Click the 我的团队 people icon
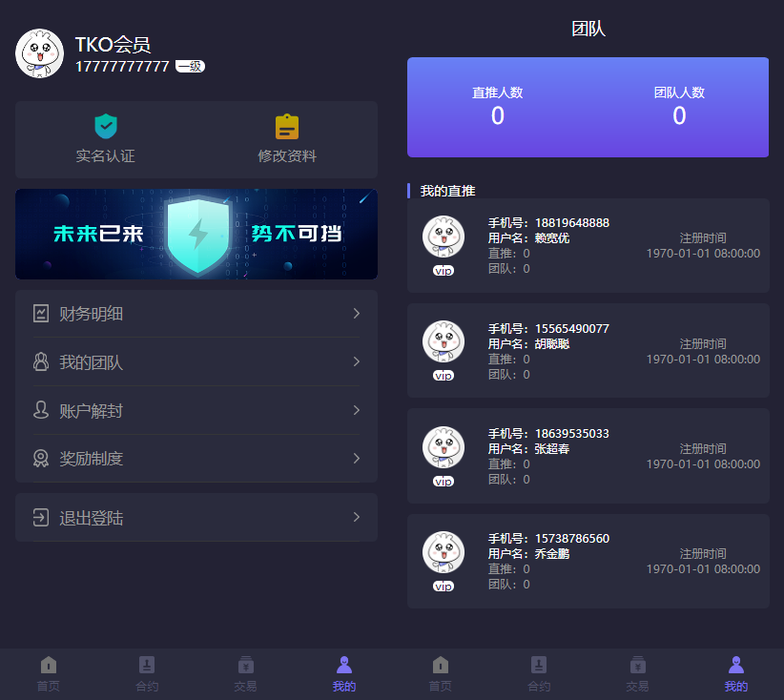This screenshot has width=784, height=700. 41,361
